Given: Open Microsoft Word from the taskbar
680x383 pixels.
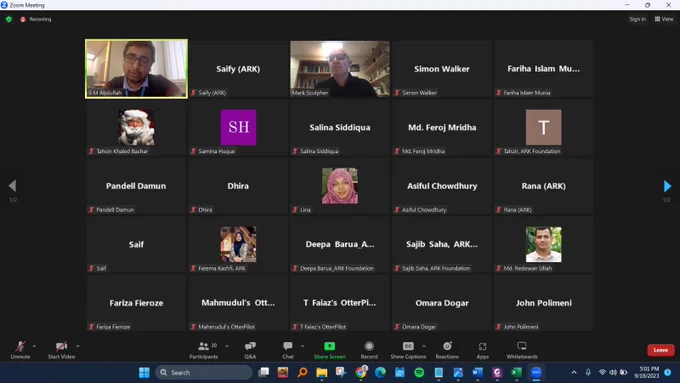Looking at the screenshot, I should [x=477, y=373].
